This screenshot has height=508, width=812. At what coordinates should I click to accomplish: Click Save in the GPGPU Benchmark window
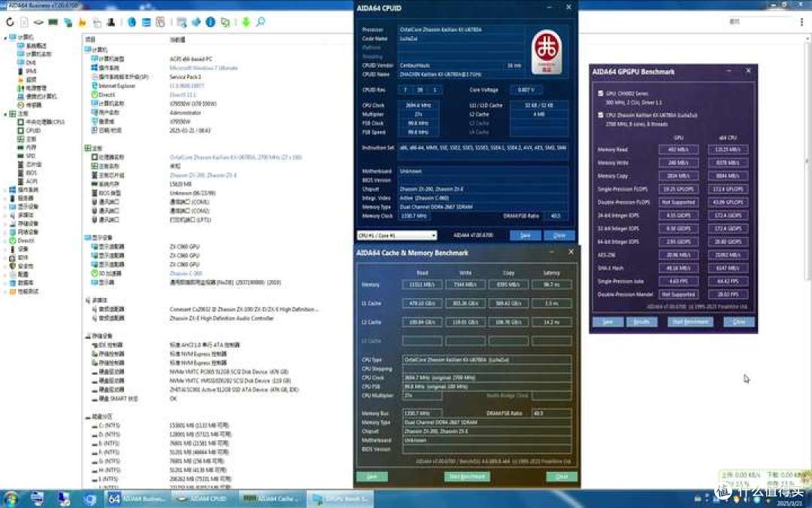tap(608, 322)
